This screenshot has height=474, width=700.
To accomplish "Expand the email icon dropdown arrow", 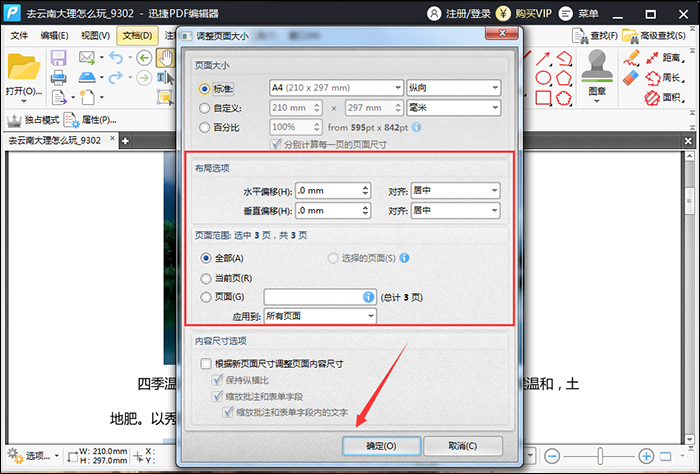I will [102, 58].
